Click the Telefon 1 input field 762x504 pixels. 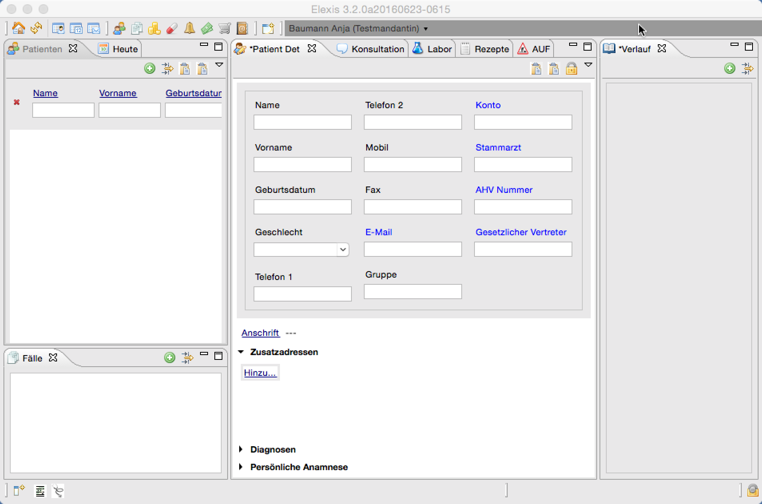[302, 294]
